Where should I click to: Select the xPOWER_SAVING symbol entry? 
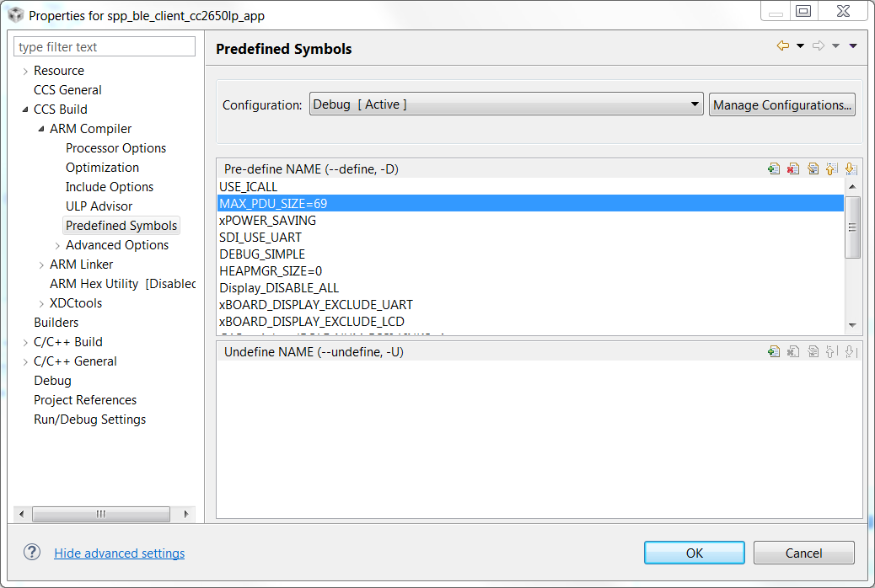(x=268, y=221)
